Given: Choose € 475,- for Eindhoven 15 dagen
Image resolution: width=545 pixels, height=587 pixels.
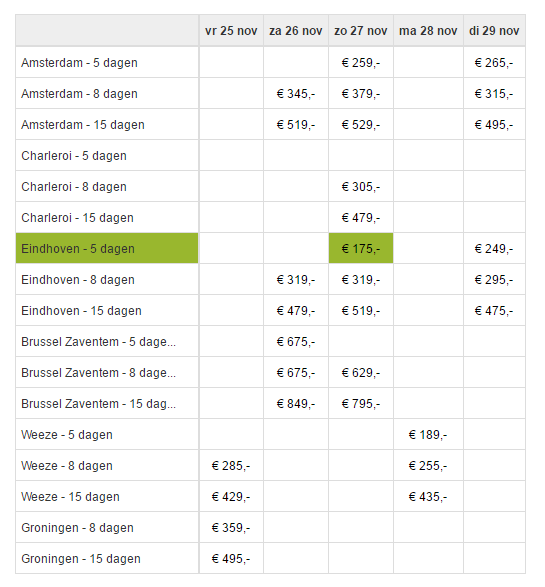Looking at the screenshot, I should (x=494, y=311).
